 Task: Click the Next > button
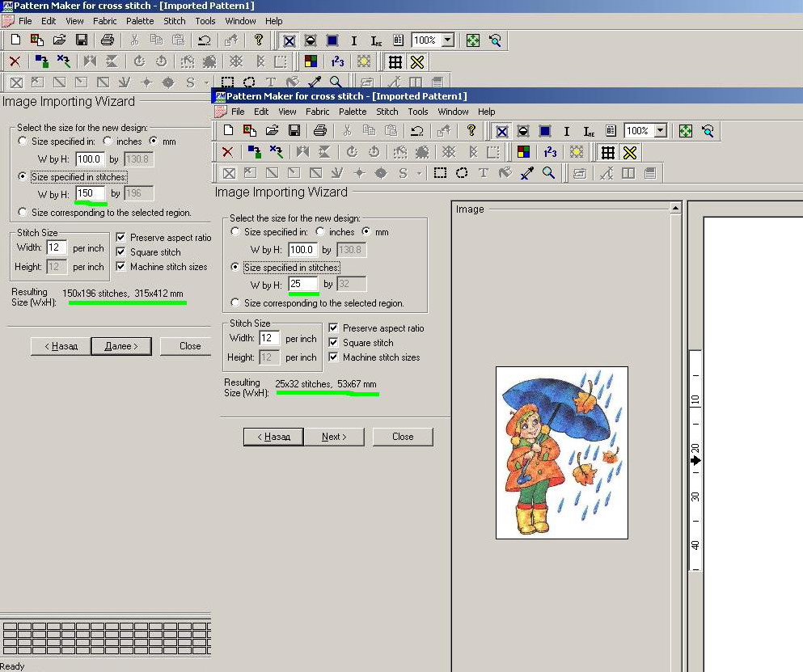(334, 437)
